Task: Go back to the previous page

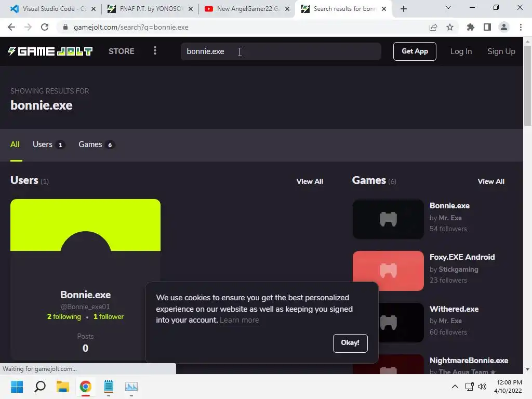Action: 11,27
